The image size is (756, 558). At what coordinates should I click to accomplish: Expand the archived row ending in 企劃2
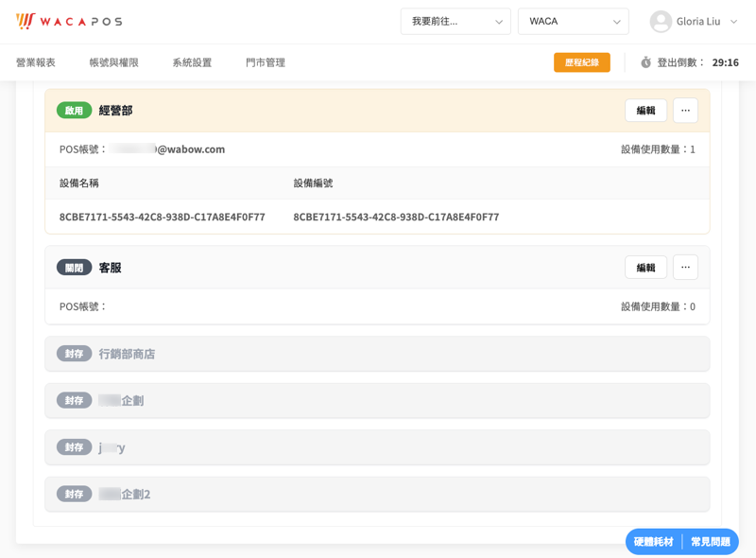coord(377,495)
